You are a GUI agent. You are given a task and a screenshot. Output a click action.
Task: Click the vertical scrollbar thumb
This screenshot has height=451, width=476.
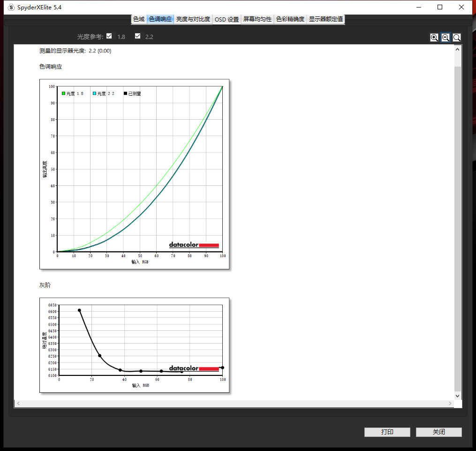(458, 229)
